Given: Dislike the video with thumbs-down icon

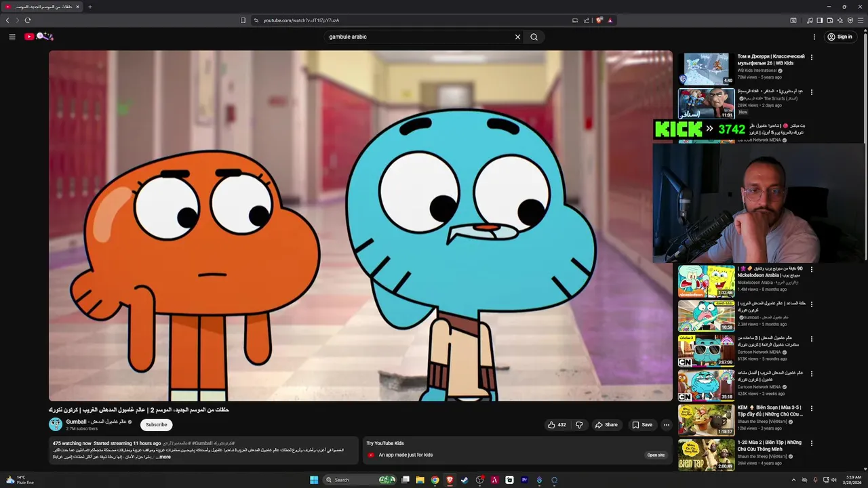Looking at the screenshot, I should coord(579,425).
